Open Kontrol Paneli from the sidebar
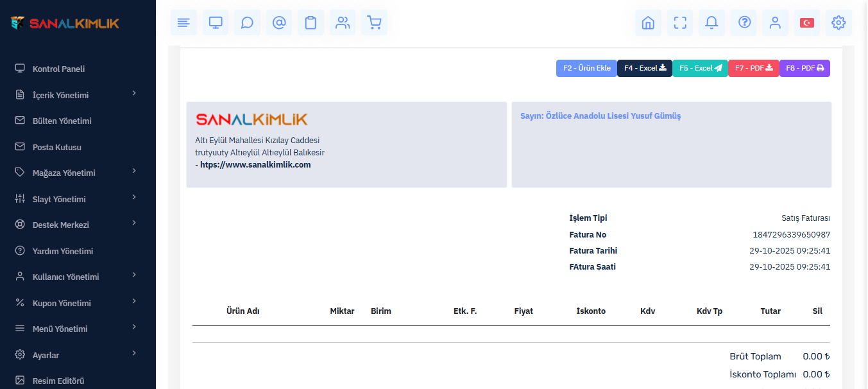 58,69
